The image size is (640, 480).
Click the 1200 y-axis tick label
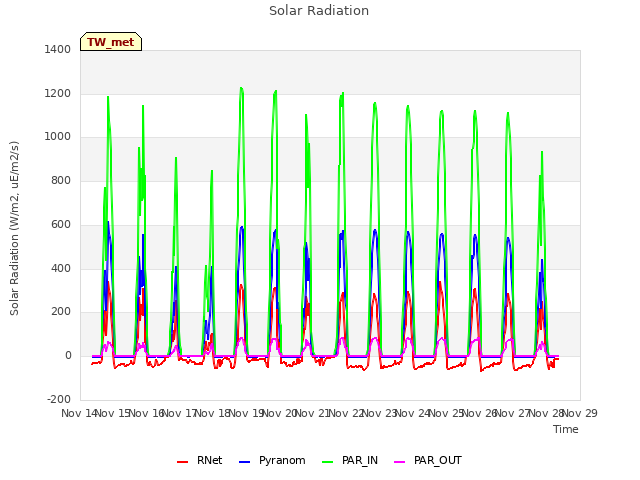click(58, 93)
